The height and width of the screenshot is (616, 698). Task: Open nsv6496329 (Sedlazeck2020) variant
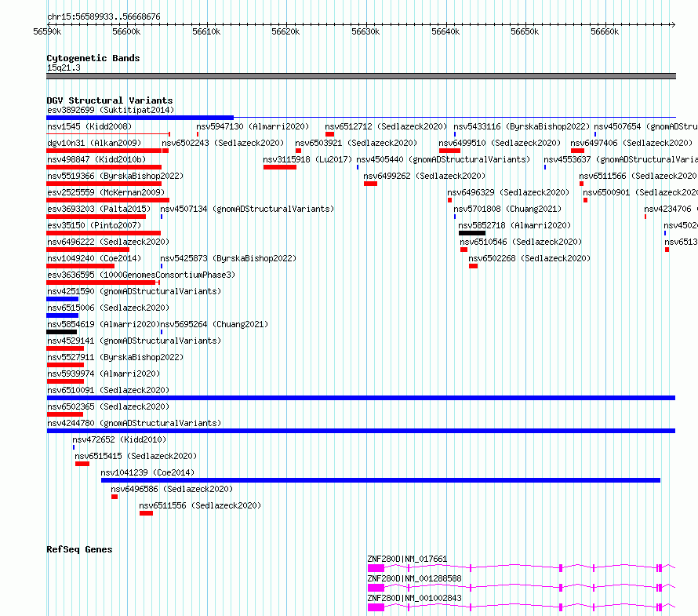[508, 192]
